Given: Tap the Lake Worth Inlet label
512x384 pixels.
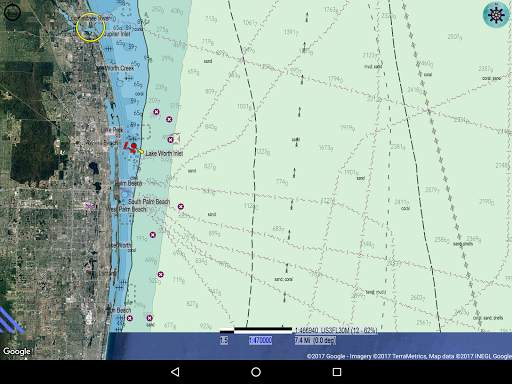Looking at the screenshot, I should pyautogui.click(x=164, y=153).
